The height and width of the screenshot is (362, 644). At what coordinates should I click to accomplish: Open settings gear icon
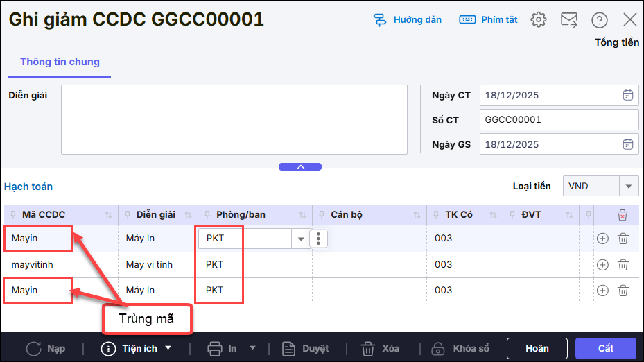[539, 19]
